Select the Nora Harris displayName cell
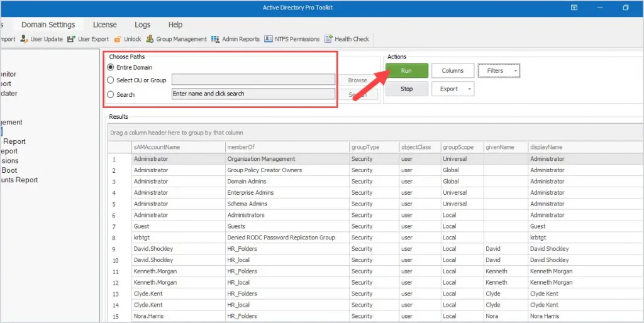The image size is (644, 323). tap(586, 316)
